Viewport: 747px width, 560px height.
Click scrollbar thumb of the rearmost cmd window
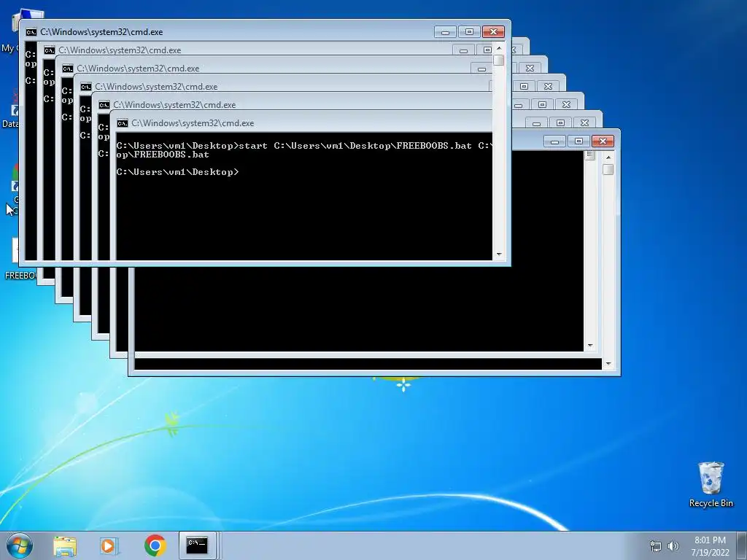point(608,169)
